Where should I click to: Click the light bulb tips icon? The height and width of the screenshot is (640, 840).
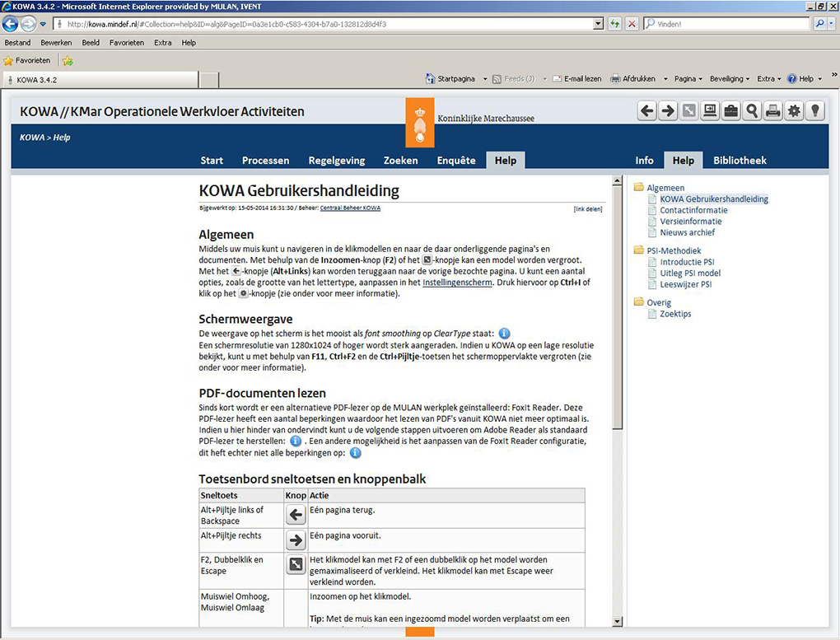(x=814, y=111)
